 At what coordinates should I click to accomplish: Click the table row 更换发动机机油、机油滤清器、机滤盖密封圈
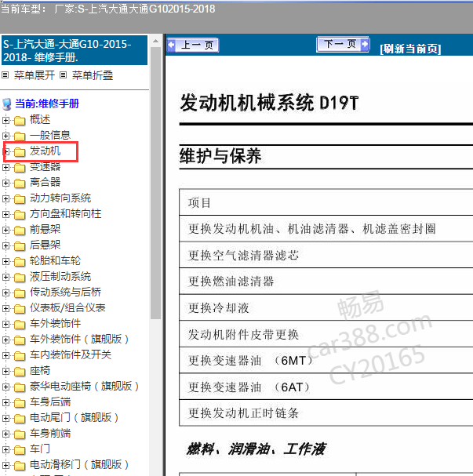point(326,229)
